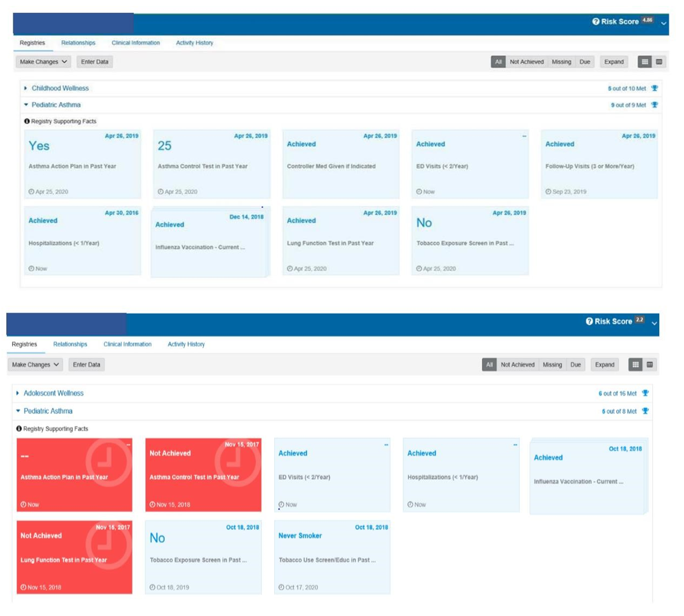Click clock icon next to Sep 23, 2019

548,192
